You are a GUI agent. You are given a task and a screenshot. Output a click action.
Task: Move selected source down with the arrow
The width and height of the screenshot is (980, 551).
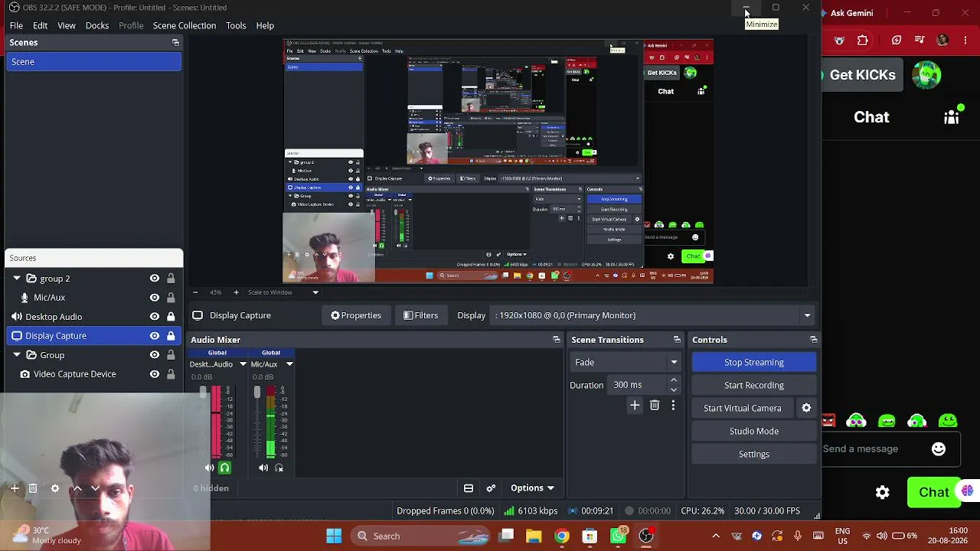[95, 488]
